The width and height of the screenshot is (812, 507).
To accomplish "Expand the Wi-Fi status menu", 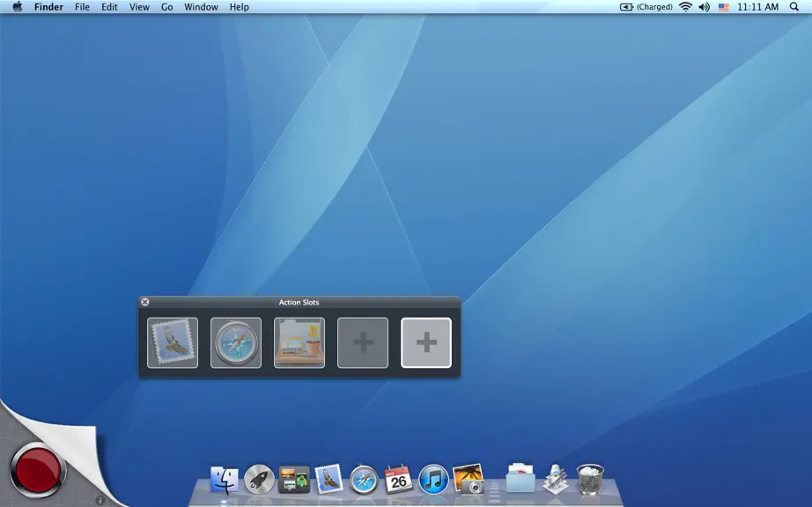I will point(685,7).
